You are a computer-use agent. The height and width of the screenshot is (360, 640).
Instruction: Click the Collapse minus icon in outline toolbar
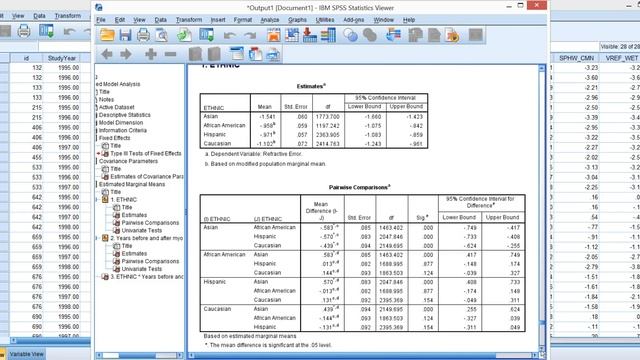pyautogui.click(x=170, y=54)
